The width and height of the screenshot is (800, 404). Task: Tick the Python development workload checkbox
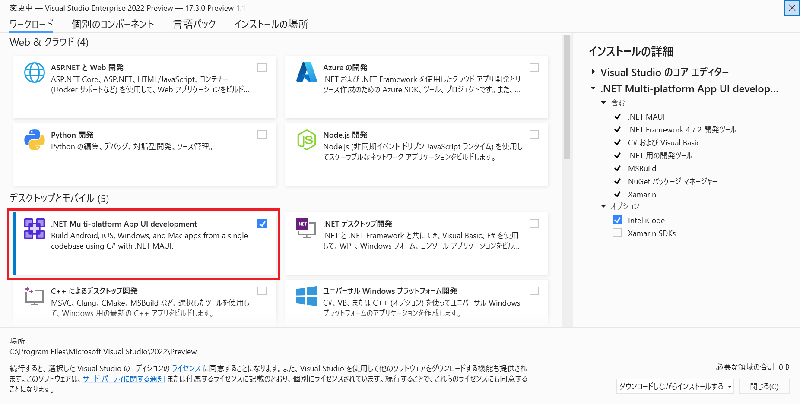(x=262, y=135)
